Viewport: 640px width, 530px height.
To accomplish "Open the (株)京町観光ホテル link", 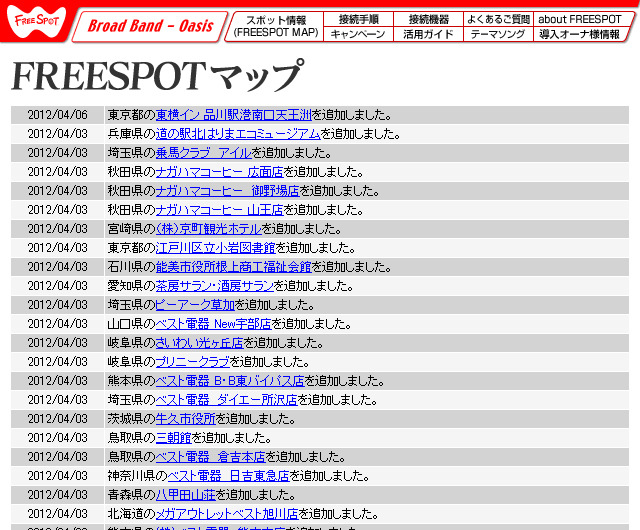I will pos(209,229).
